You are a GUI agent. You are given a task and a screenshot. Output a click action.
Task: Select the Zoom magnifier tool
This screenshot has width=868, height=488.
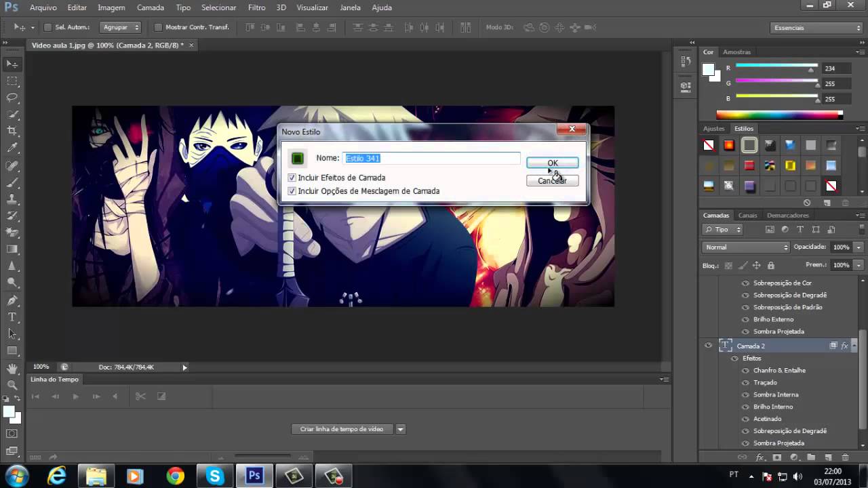(12, 385)
